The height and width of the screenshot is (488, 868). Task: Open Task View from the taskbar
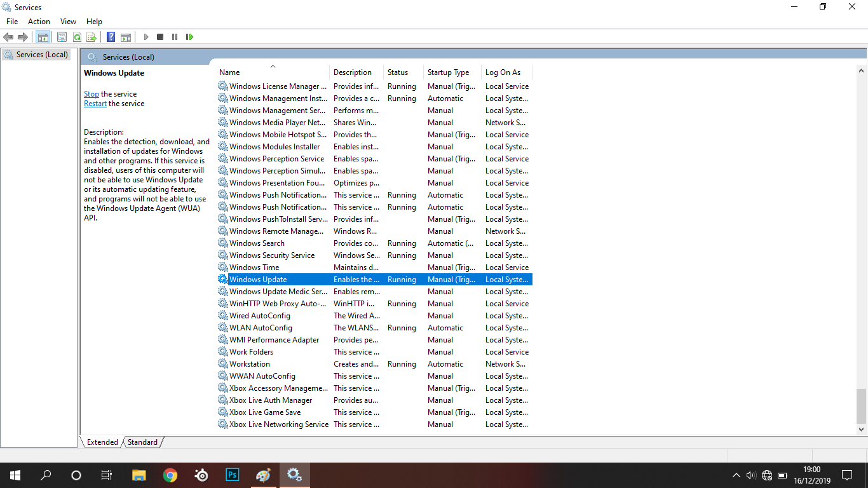click(107, 475)
